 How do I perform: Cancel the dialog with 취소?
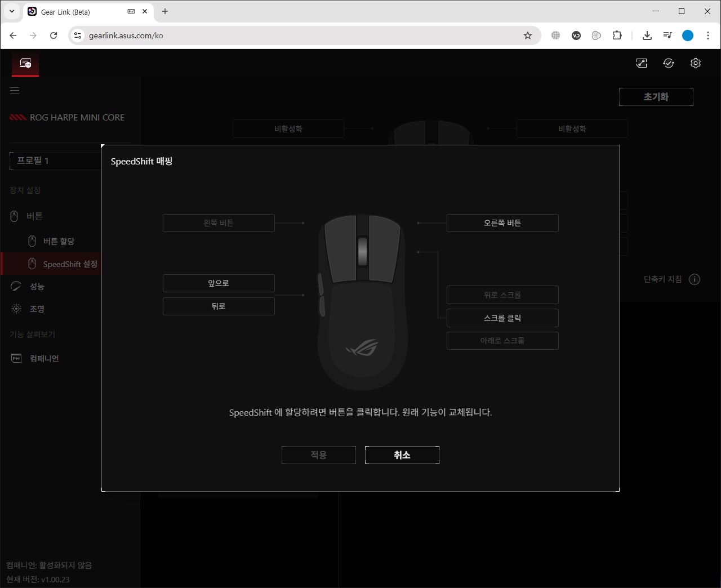pyautogui.click(x=402, y=455)
